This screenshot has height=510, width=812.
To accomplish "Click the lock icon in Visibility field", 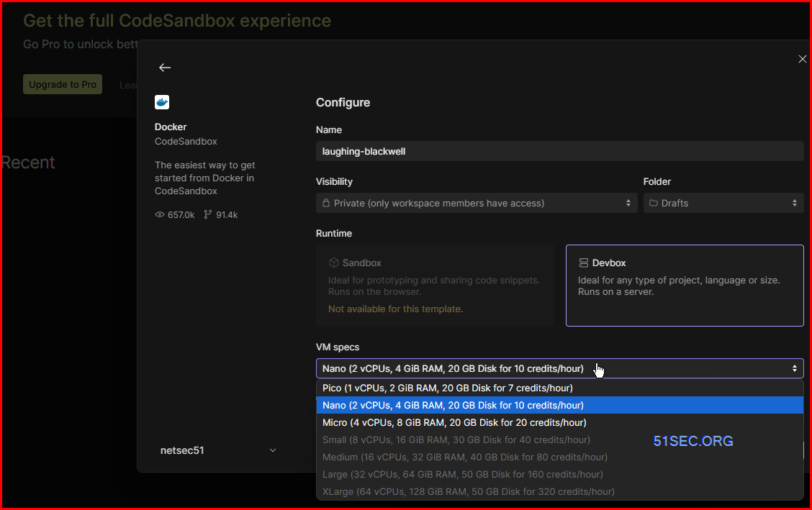I will 325,203.
